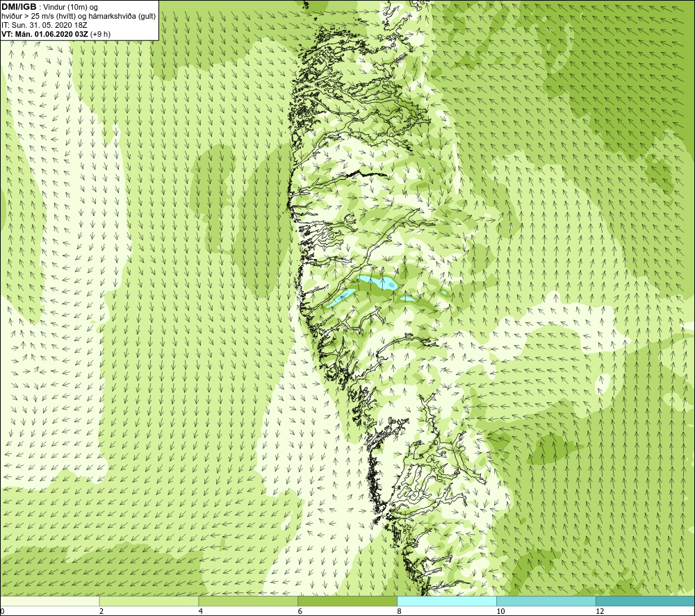This screenshot has width=695, height=616.
Task: Click the 4–6 m/s medium green legend segment
Action: coord(248,601)
